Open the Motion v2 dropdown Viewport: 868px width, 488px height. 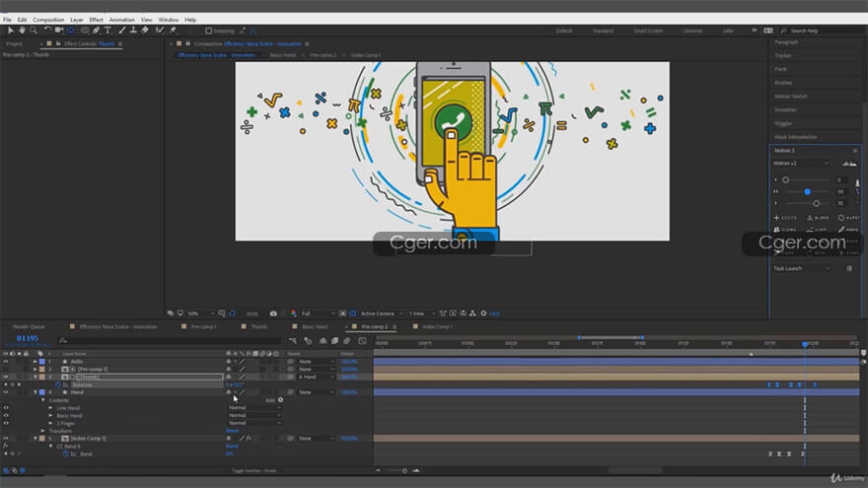point(801,164)
